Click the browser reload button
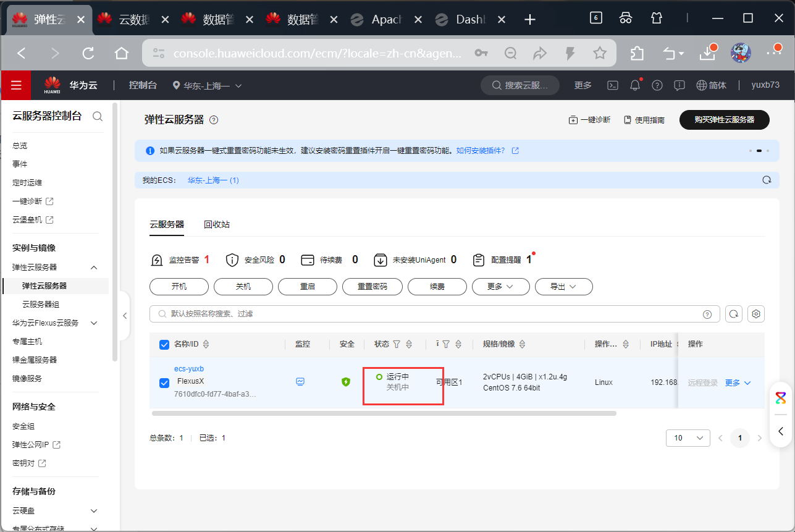 88,54
